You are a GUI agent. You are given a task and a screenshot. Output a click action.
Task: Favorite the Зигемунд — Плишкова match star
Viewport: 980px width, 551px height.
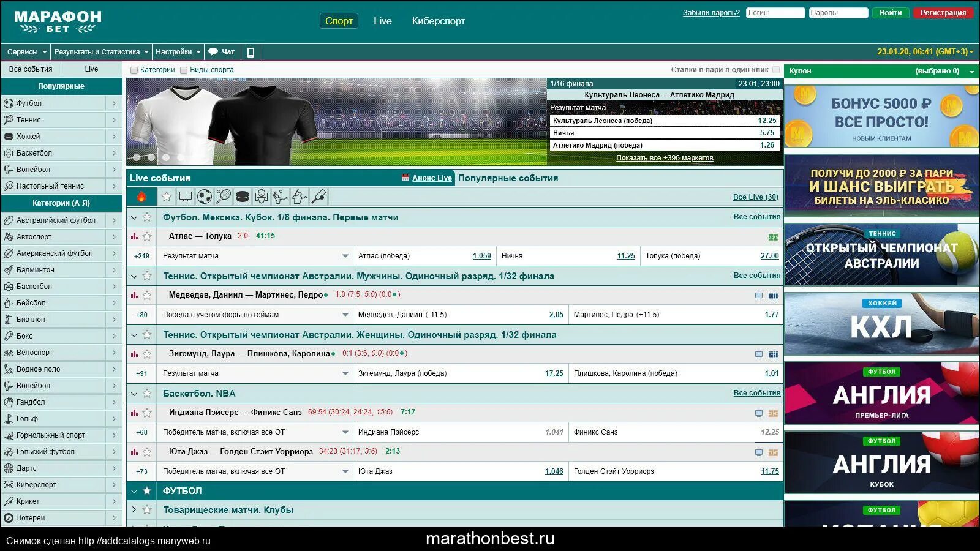[147, 354]
